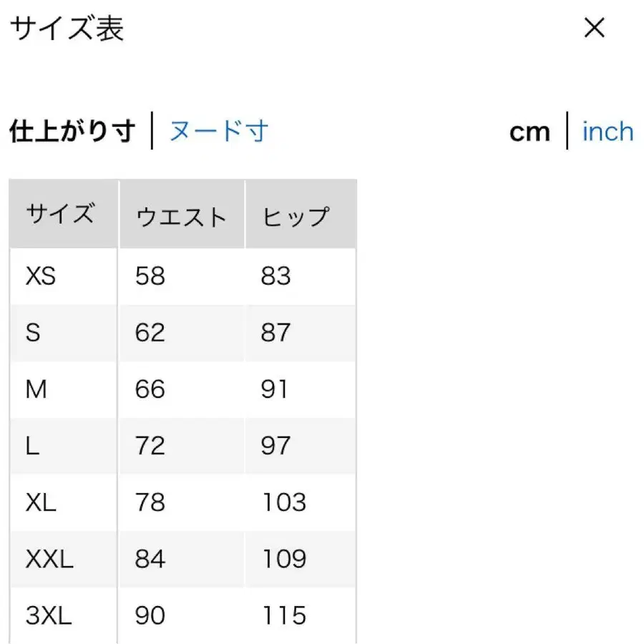Switch units to inch
The width and height of the screenshot is (644, 644).
608,131
